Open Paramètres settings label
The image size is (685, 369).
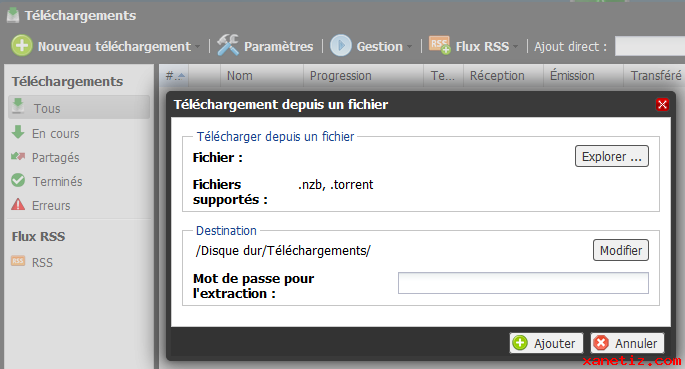point(279,46)
